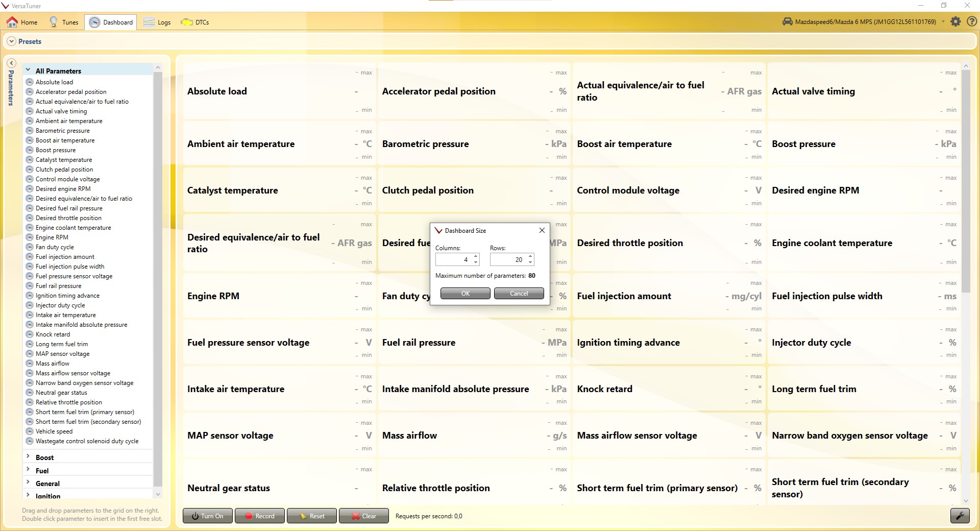
Task: Click the Turn On button
Action: 207,516
